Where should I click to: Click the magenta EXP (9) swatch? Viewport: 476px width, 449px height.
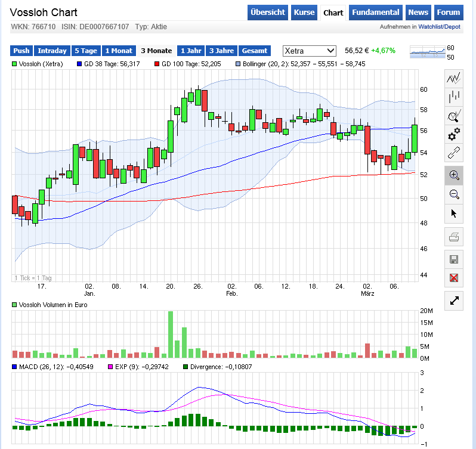click(x=110, y=367)
